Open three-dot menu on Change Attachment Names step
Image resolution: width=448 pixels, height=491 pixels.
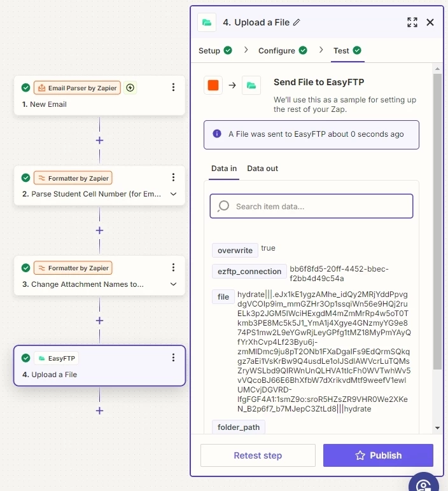point(173,267)
